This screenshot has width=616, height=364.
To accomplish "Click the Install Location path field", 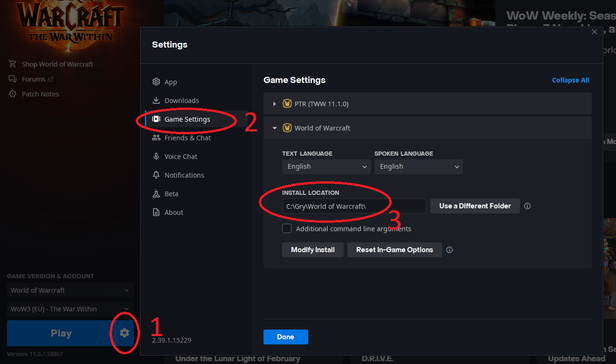I will [353, 206].
